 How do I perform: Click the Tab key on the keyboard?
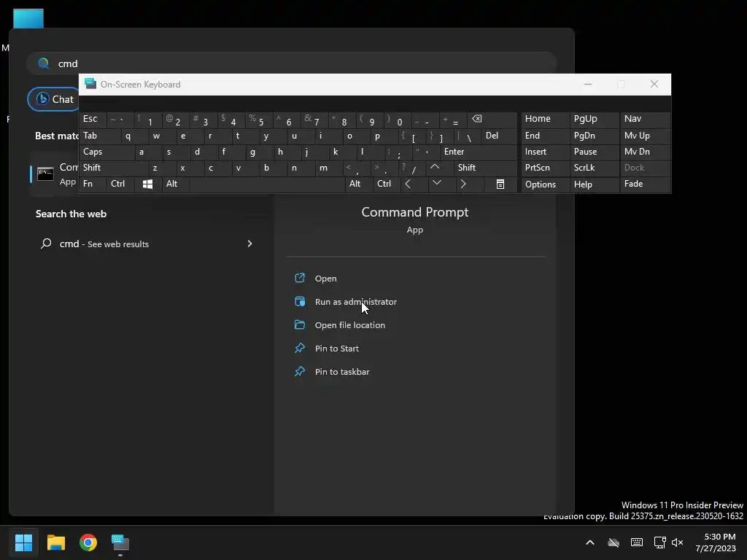99,135
